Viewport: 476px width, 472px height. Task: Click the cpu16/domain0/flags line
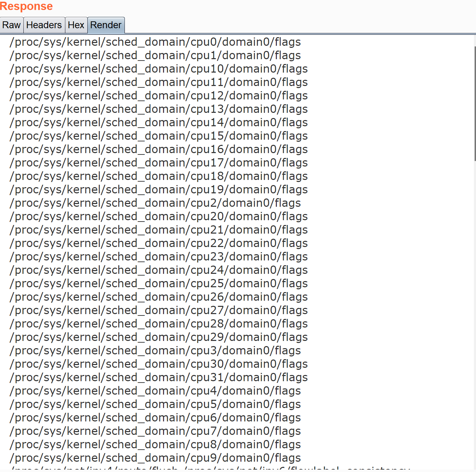159,149
